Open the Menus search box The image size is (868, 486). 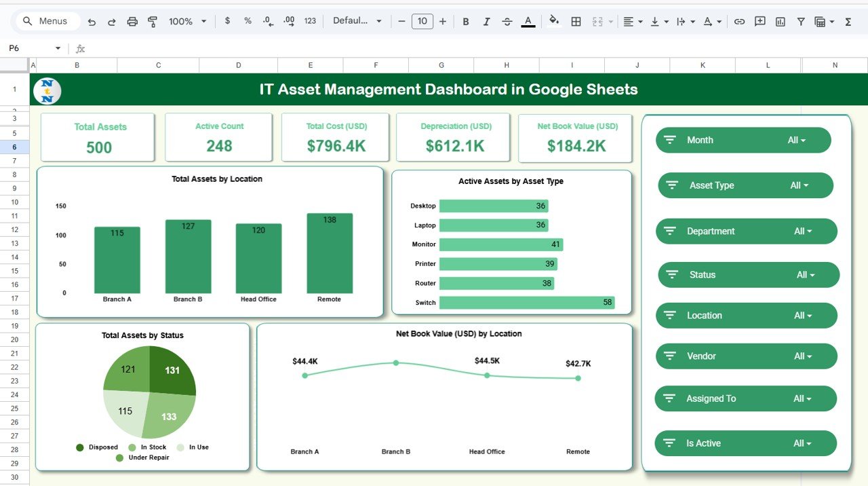[x=46, y=21]
